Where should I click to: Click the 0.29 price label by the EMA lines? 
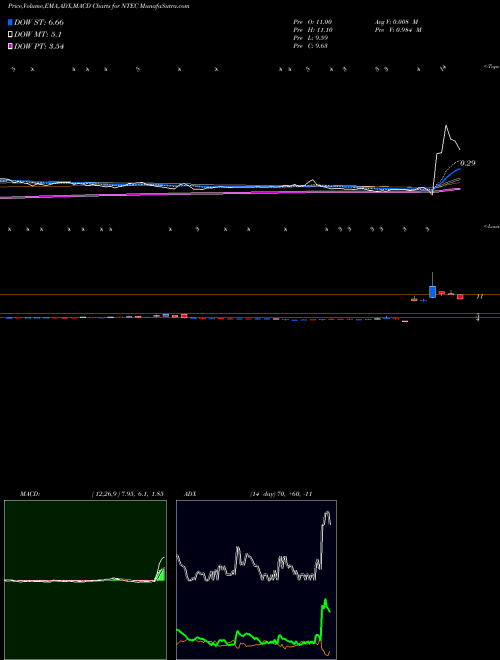(x=468, y=163)
